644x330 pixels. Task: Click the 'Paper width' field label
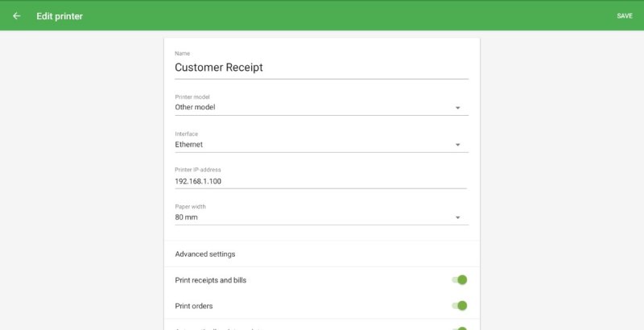190,207
